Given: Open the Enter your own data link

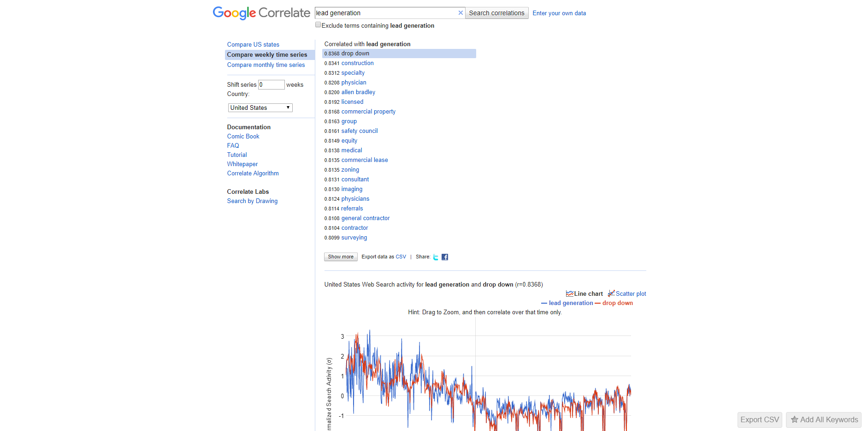Looking at the screenshot, I should [x=559, y=13].
